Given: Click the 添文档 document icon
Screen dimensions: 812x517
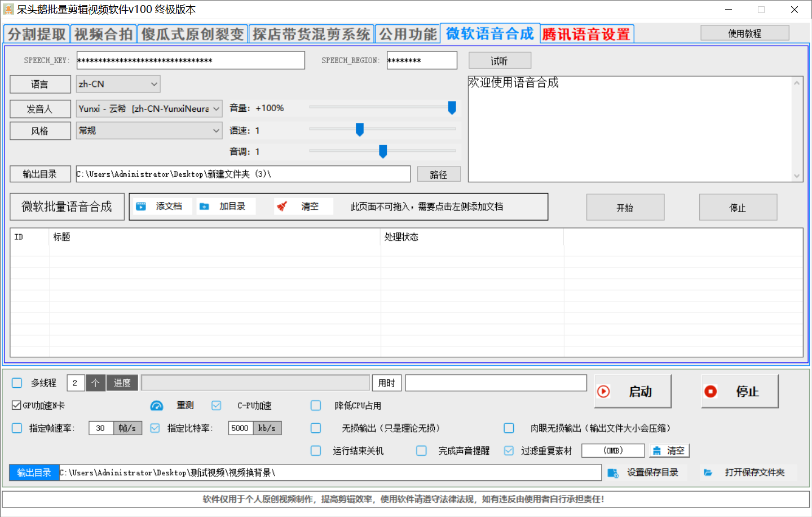Looking at the screenshot, I should tap(141, 207).
